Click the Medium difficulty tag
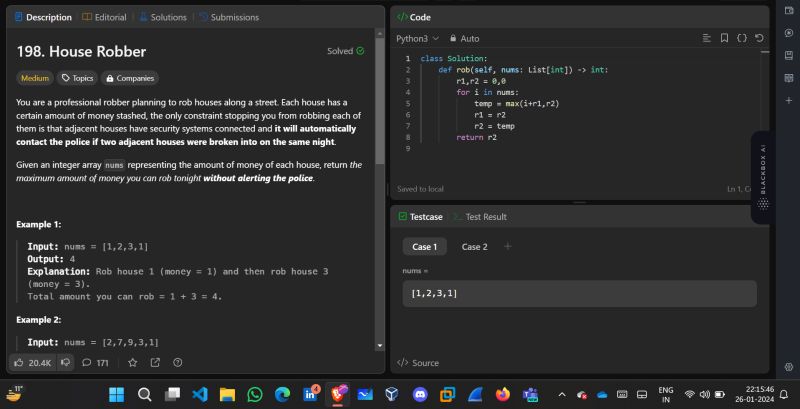Viewport: 800px width, 409px height. coord(35,78)
